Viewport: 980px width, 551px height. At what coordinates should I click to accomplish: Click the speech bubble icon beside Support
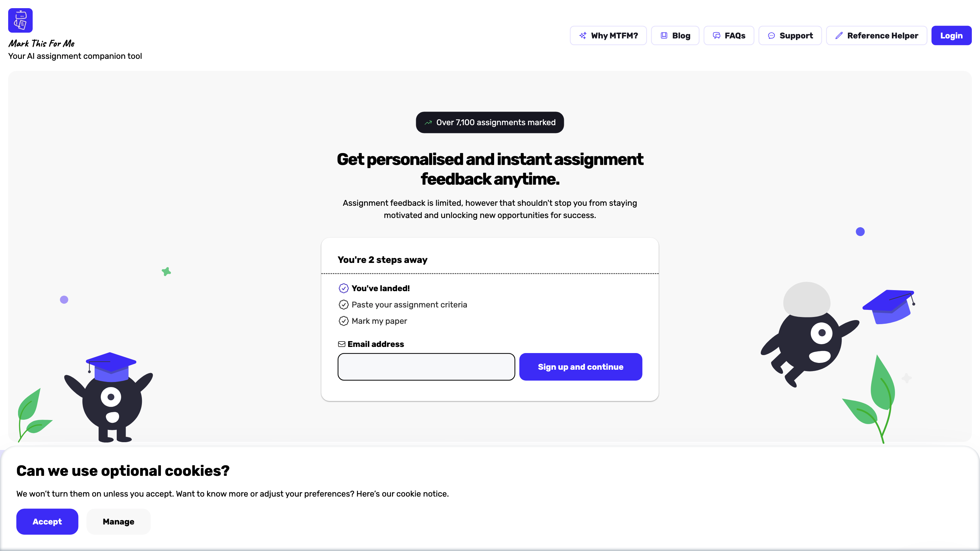click(x=771, y=36)
